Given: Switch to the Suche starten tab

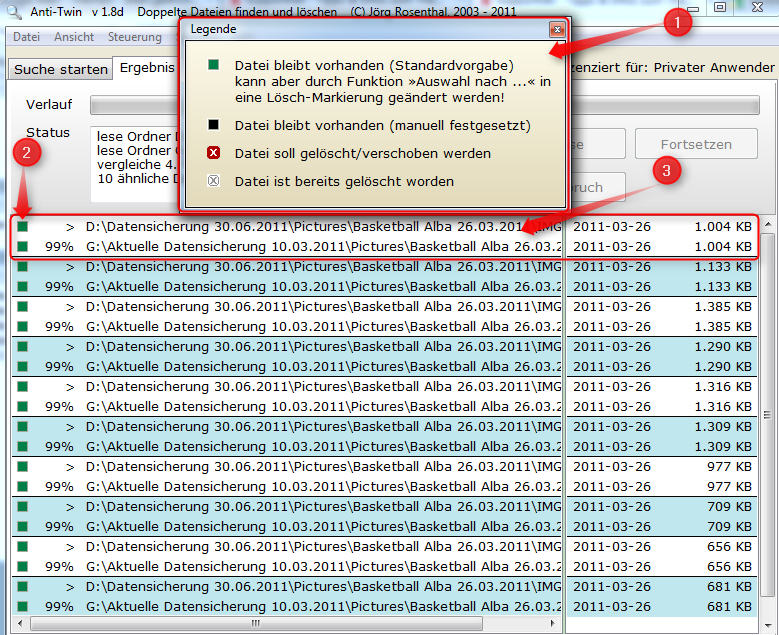Looking at the screenshot, I should [61, 69].
